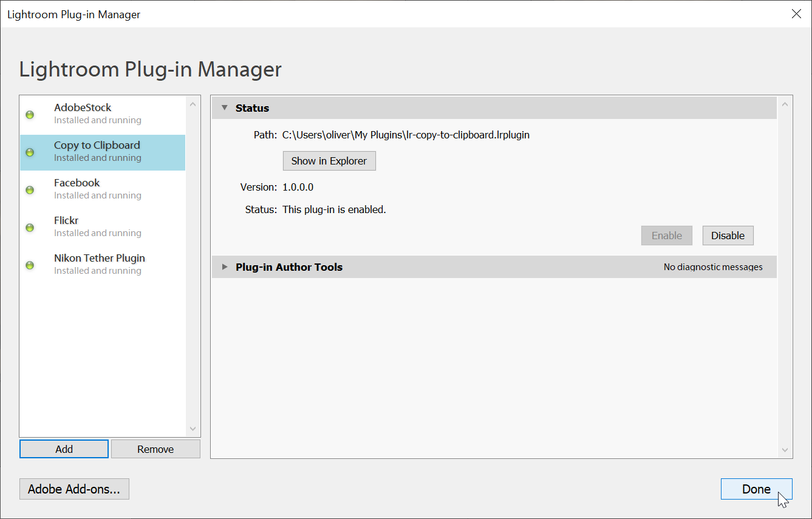Disable the selected plug-in
812x519 pixels.
click(728, 236)
